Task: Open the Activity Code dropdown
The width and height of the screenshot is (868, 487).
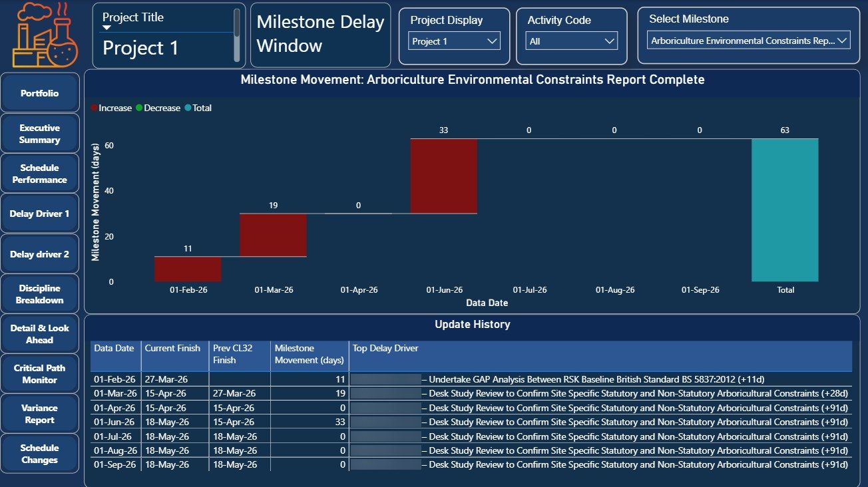Action: 571,41
